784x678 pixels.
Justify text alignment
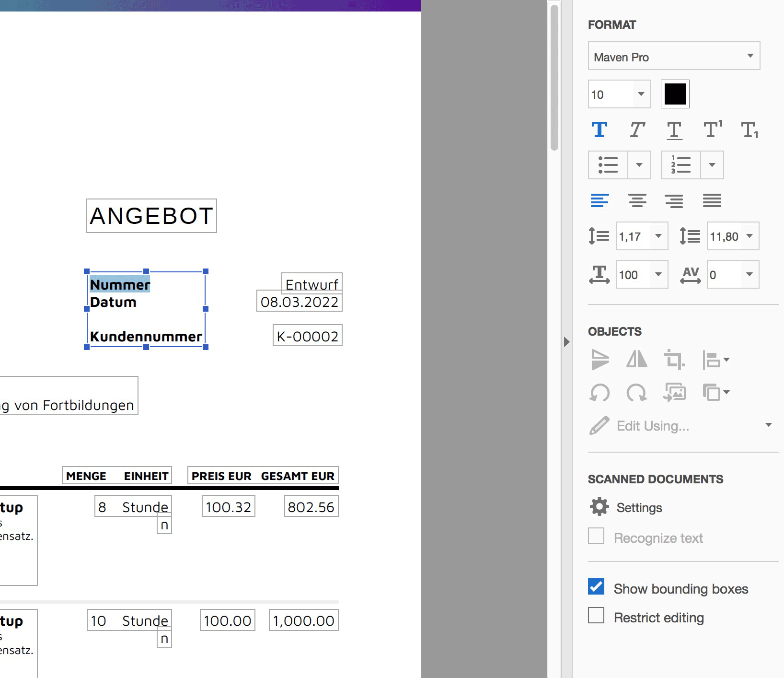click(712, 200)
